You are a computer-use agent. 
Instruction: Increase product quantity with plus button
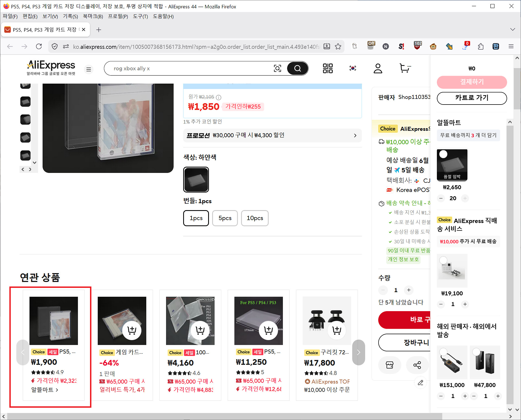pos(409,290)
